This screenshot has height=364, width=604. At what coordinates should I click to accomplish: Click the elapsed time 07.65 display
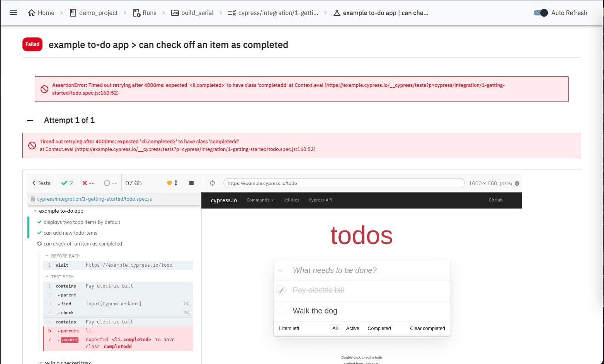pyautogui.click(x=133, y=183)
